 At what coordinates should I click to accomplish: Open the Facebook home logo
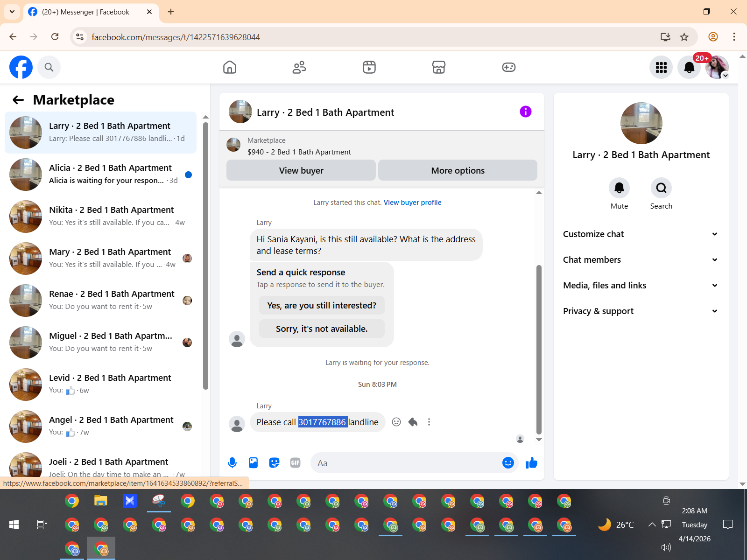tap(21, 67)
